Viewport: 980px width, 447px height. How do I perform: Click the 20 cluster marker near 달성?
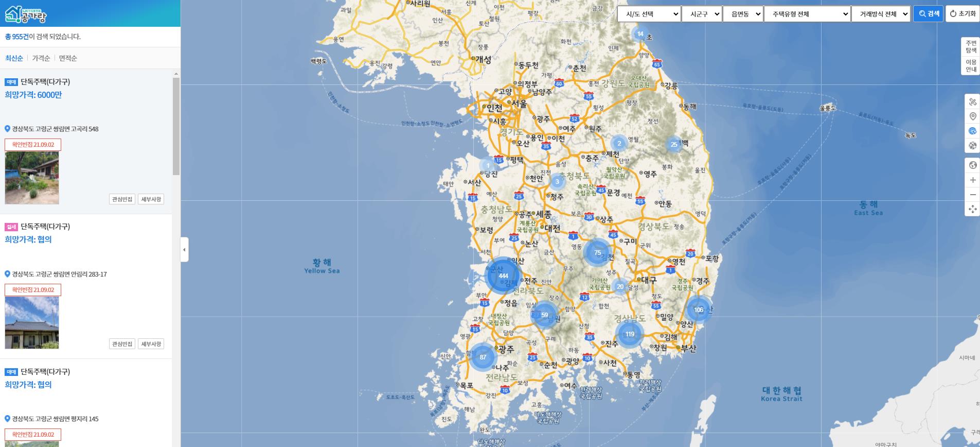pyautogui.click(x=620, y=286)
